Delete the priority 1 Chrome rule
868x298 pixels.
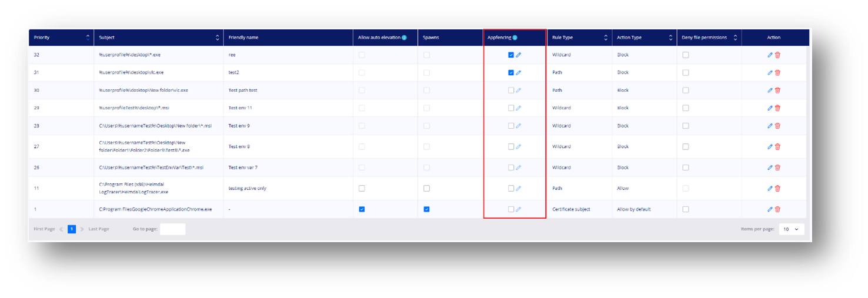tap(777, 209)
